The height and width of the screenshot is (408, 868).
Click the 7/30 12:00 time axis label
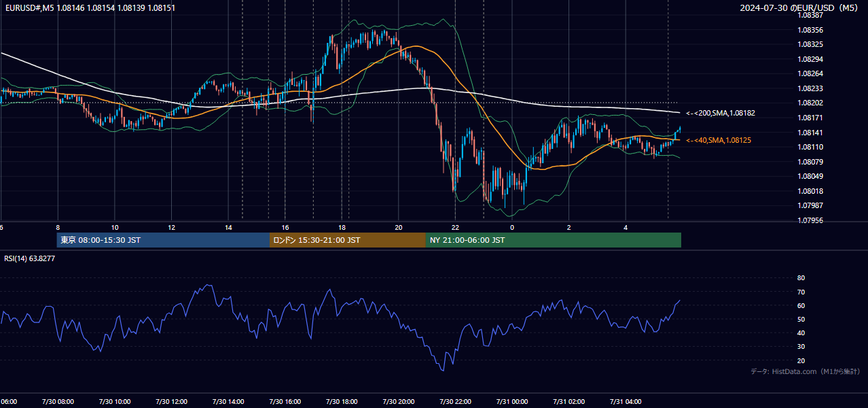[x=171, y=402]
